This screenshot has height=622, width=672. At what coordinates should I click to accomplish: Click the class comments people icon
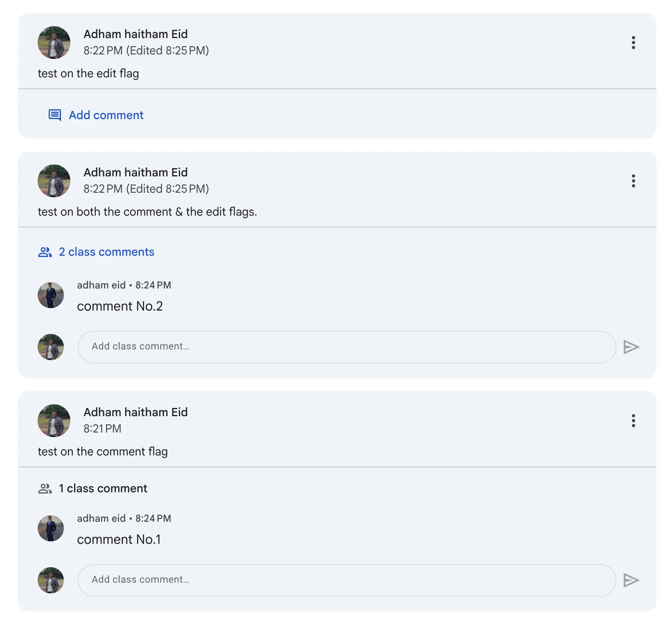click(x=45, y=252)
